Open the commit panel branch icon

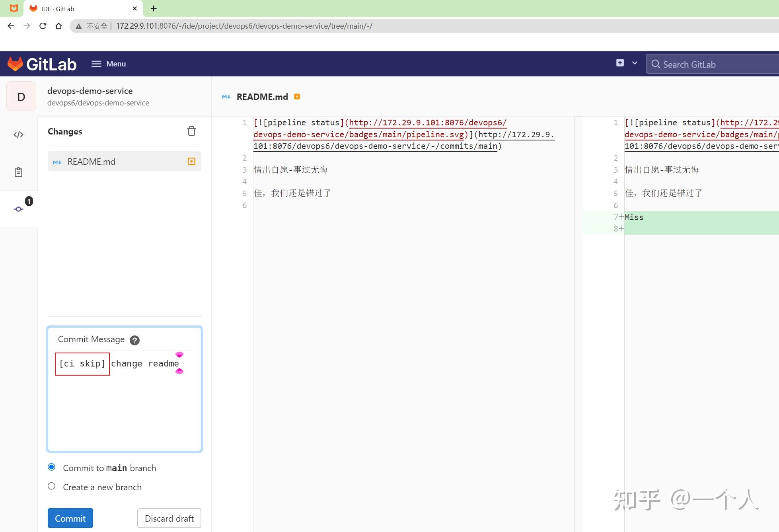point(18,209)
